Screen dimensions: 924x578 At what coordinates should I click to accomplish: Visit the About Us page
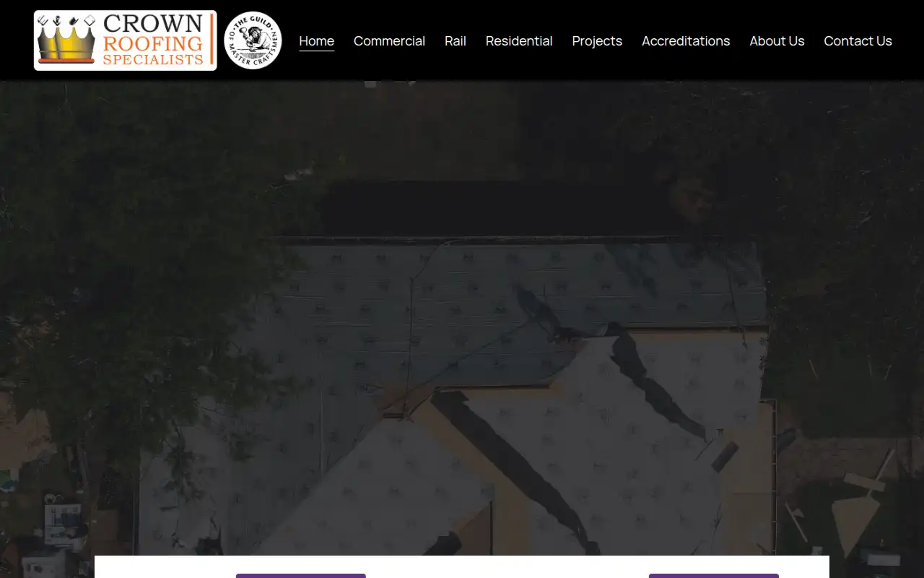coord(777,41)
